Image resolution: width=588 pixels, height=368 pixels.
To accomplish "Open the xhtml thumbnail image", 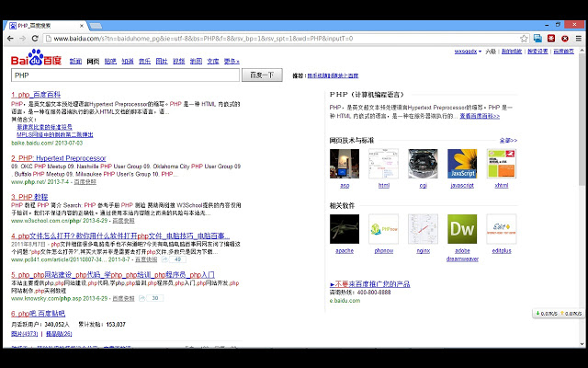I will point(502,164).
